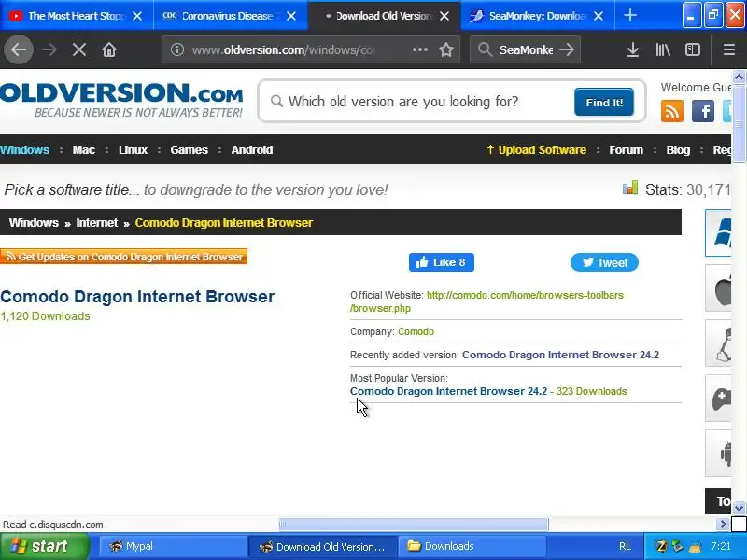Open the browser downloads arrow icon
The height and width of the screenshot is (560, 747).
point(633,49)
